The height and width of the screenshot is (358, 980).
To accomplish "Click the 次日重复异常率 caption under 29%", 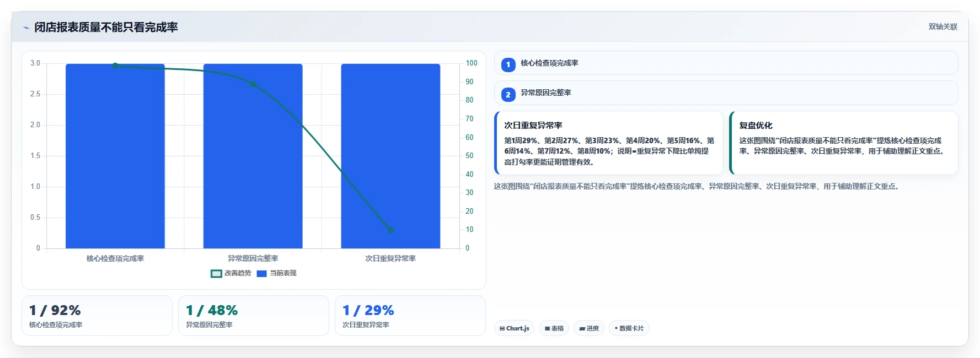I will pos(366,325).
